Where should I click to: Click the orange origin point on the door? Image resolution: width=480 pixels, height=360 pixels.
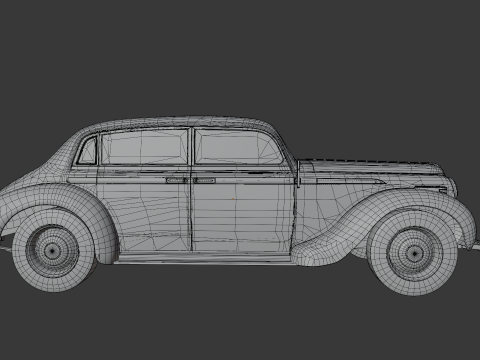[233, 199]
